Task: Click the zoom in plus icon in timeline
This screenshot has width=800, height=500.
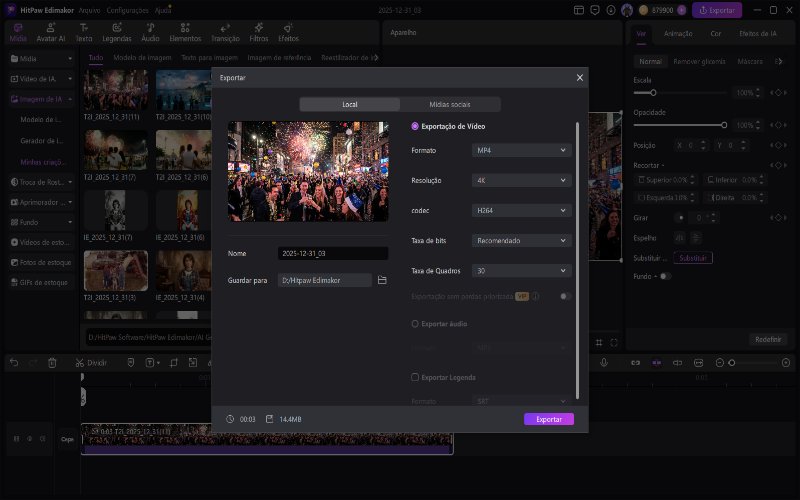Action: coord(786,363)
